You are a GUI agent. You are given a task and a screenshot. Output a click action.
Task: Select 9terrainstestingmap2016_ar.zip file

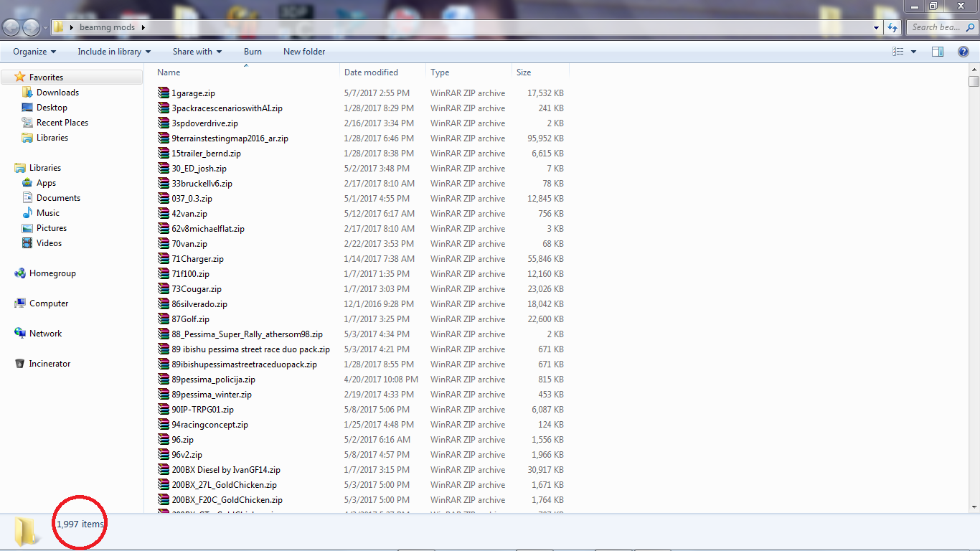pos(230,138)
